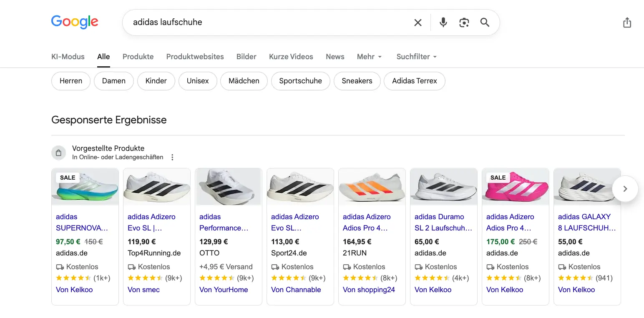644x318 pixels.
Task: Click the 'Gesponserte Ergebnisse' heading
Action: (109, 120)
